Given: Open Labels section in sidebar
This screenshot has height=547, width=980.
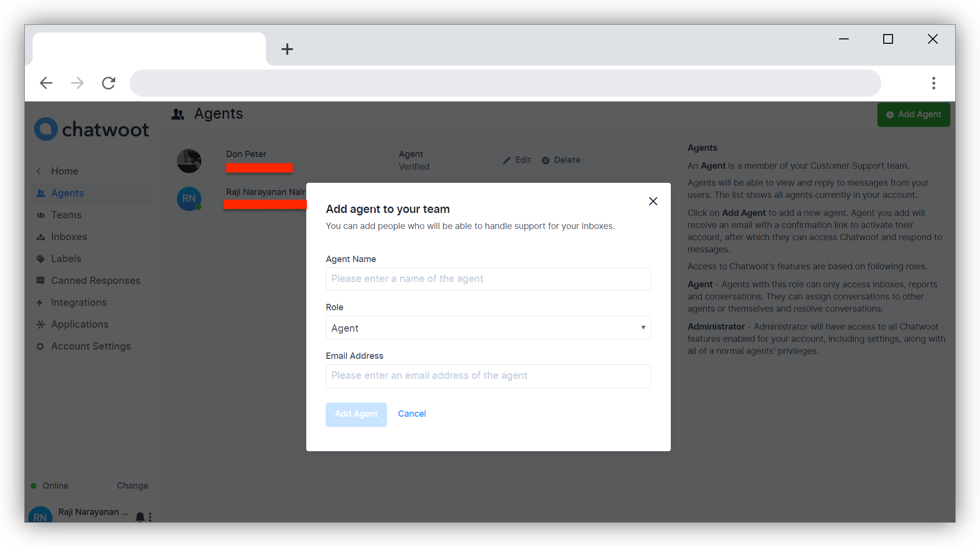Looking at the screenshot, I should [x=66, y=258].
